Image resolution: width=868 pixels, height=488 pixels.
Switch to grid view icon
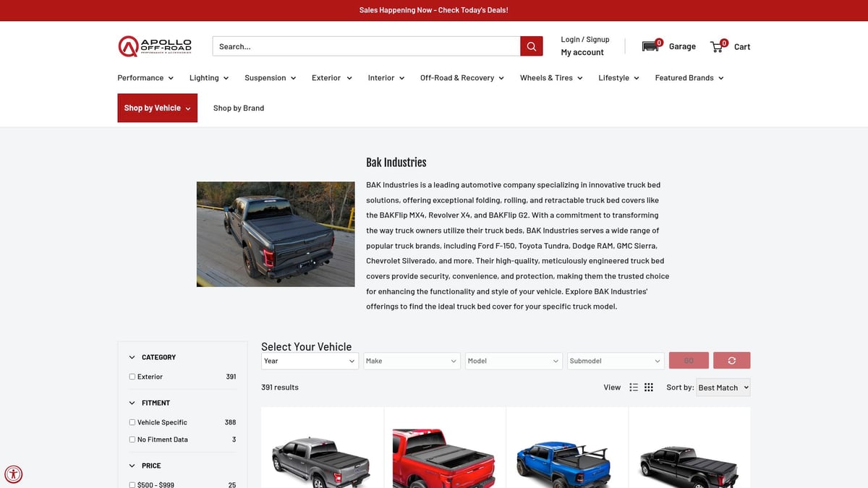pos(649,388)
